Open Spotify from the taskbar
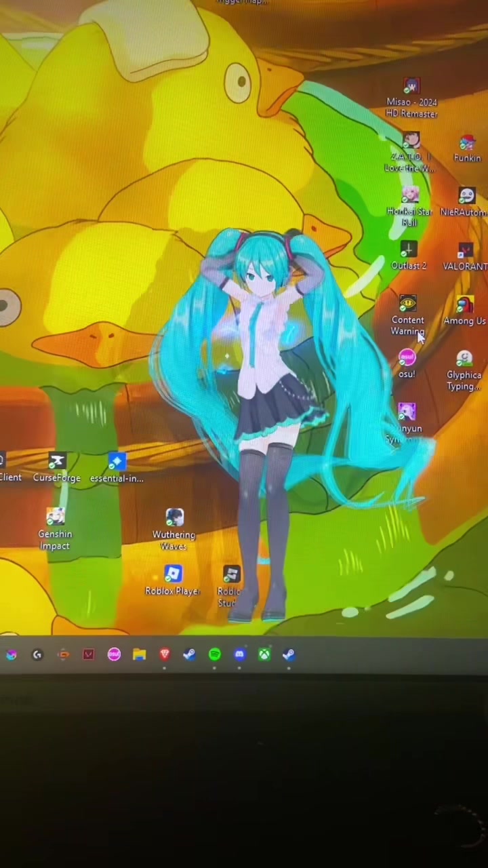The height and width of the screenshot is (868, 488). (214, 654)
